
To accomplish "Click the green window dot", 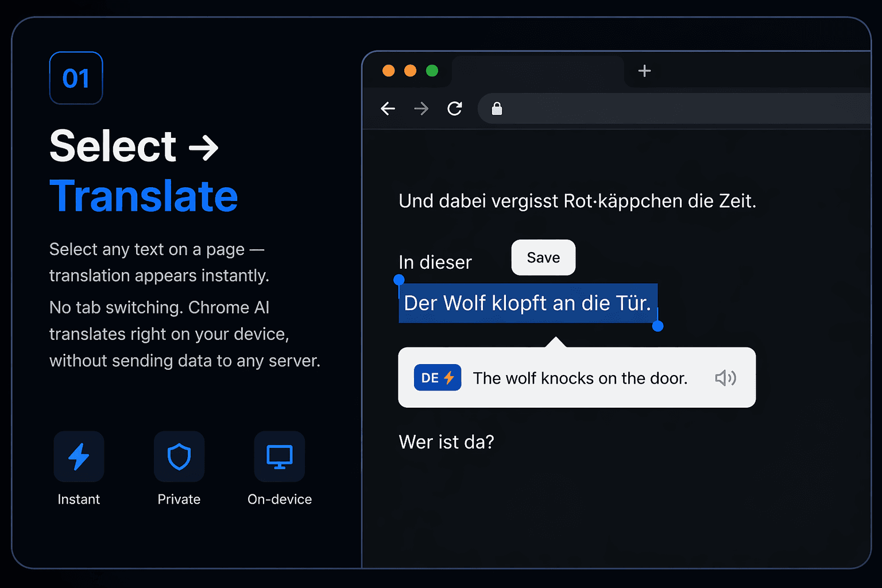I will (x=432, y=71).
